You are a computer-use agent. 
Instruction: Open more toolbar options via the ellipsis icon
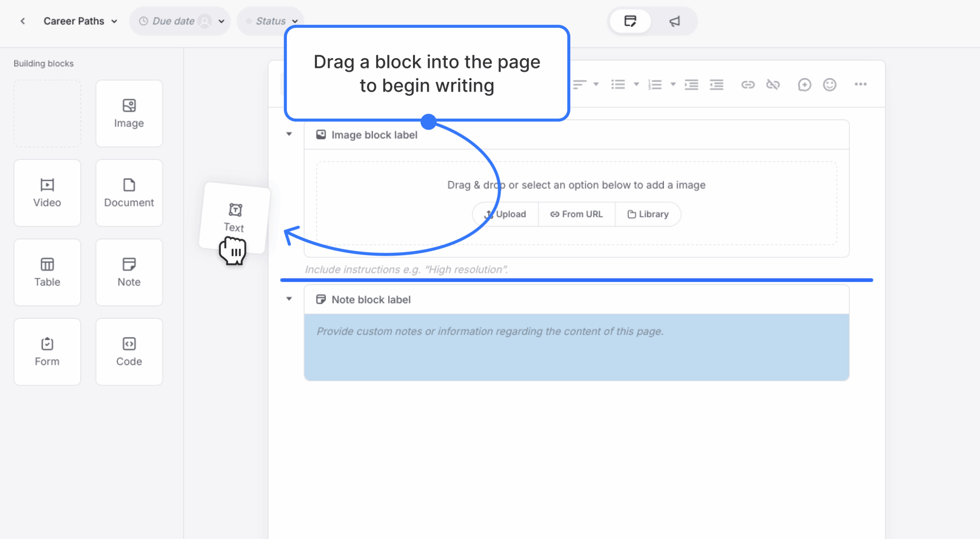(861, 85)
